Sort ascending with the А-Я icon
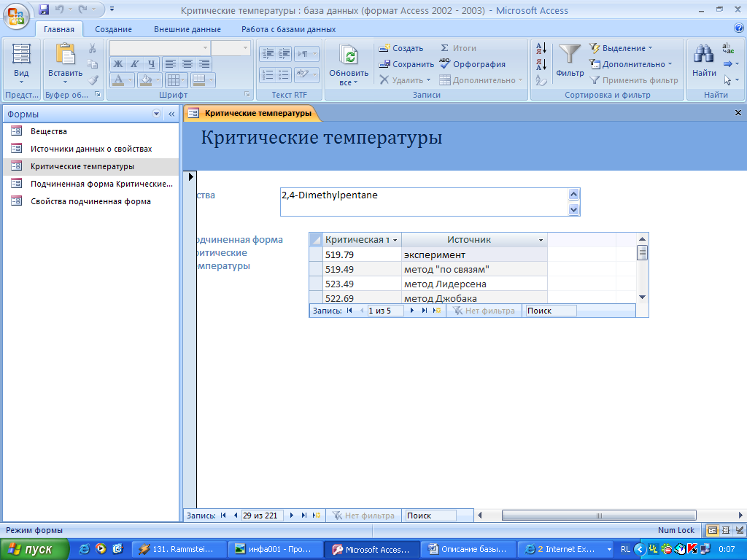This screenshot has height=560, width=747. pyautogui.click(x=541, y=48)
